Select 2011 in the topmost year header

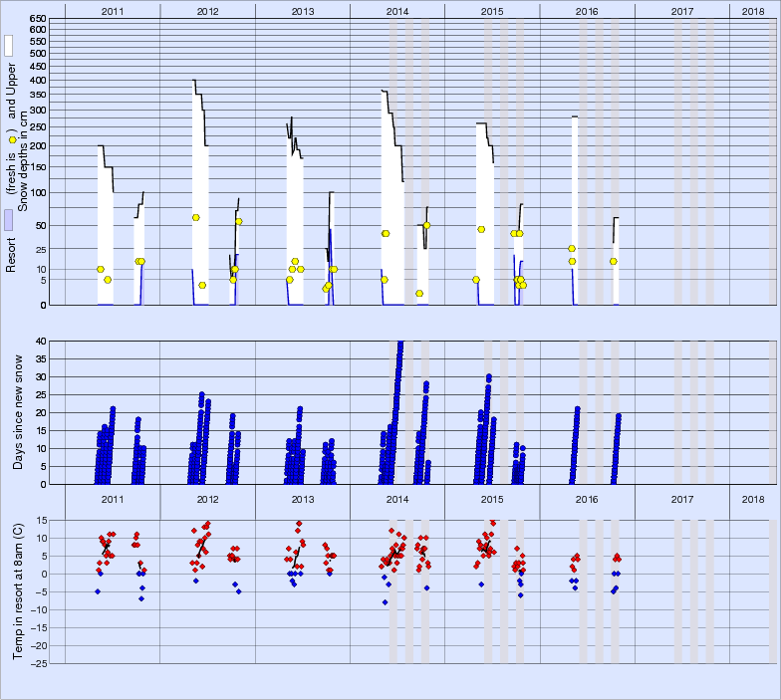click(x=113, y=10)
